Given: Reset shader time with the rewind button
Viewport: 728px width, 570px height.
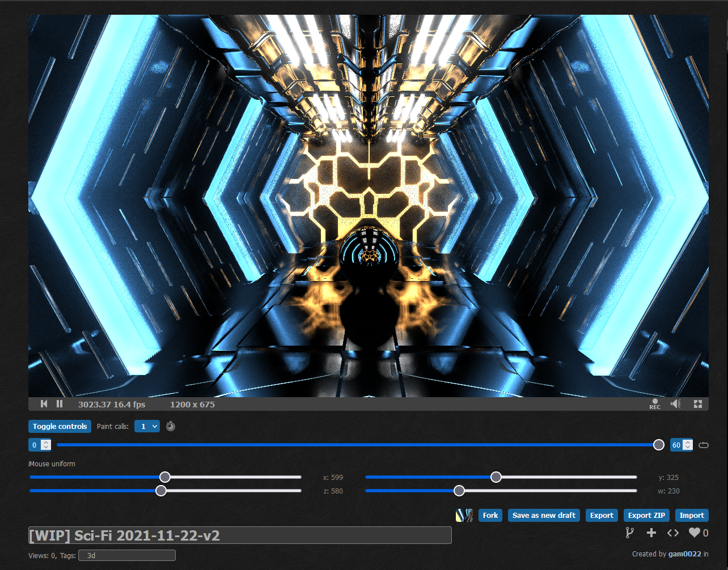Looking at the screenshot, I should point(44,404).
